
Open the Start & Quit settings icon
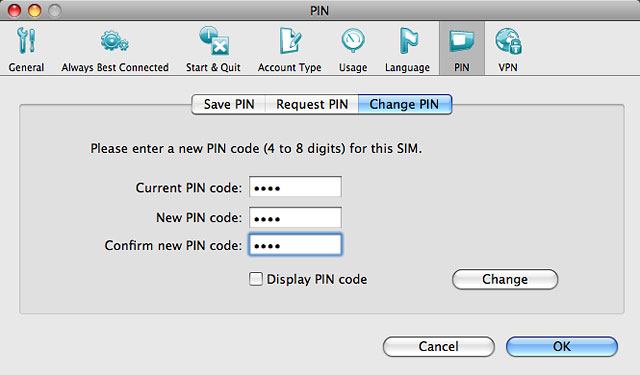(x=214, y=41)
